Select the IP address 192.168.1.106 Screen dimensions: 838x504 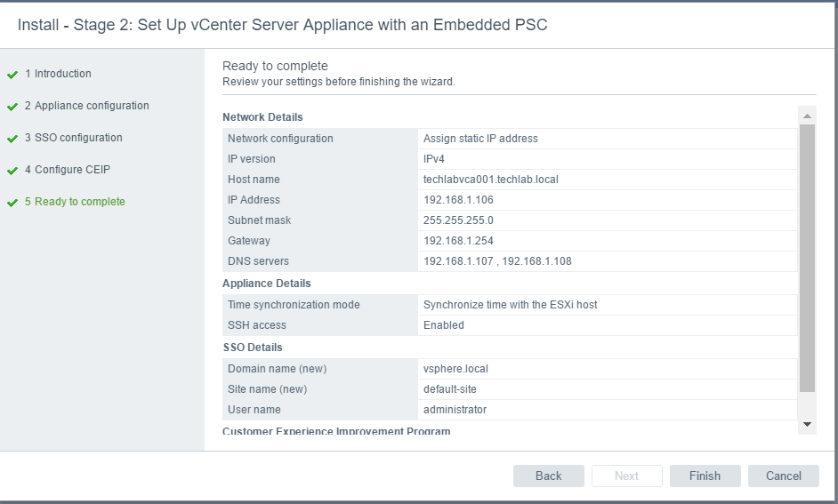(x=458, y=200)
